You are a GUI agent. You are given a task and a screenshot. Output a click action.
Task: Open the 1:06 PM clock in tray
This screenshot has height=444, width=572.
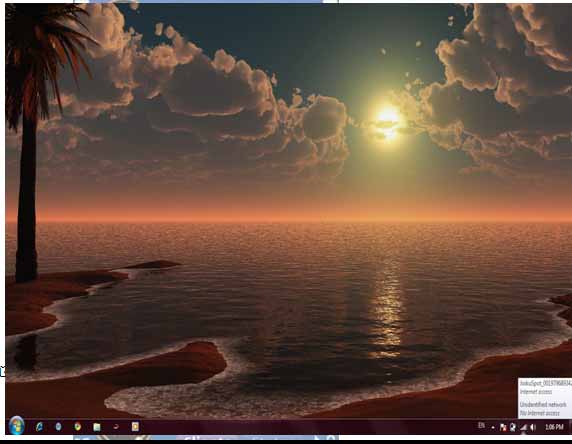pos(554,427)
